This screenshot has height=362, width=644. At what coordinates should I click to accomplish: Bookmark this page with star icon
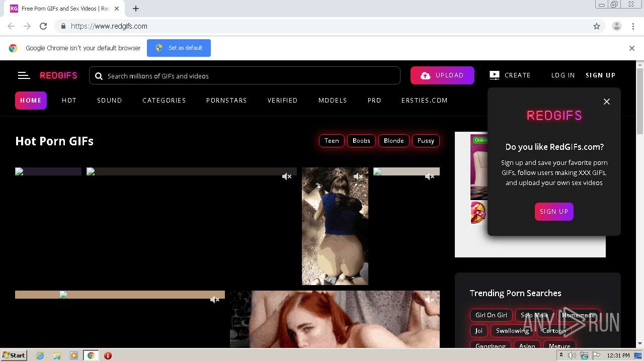point(597,26)
